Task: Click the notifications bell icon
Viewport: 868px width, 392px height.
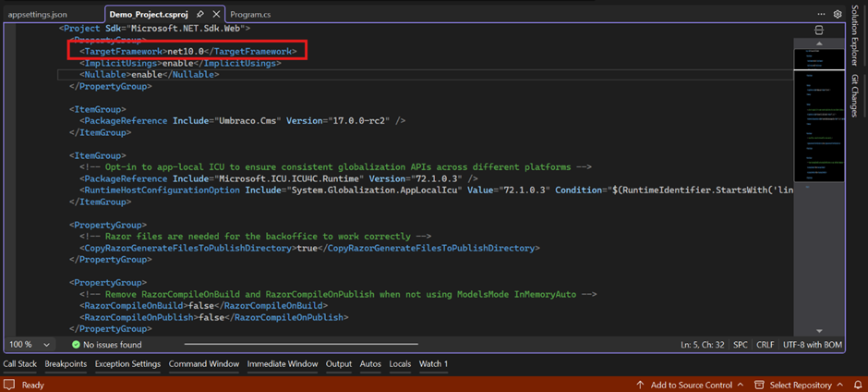Action: (x=858, y=385)
